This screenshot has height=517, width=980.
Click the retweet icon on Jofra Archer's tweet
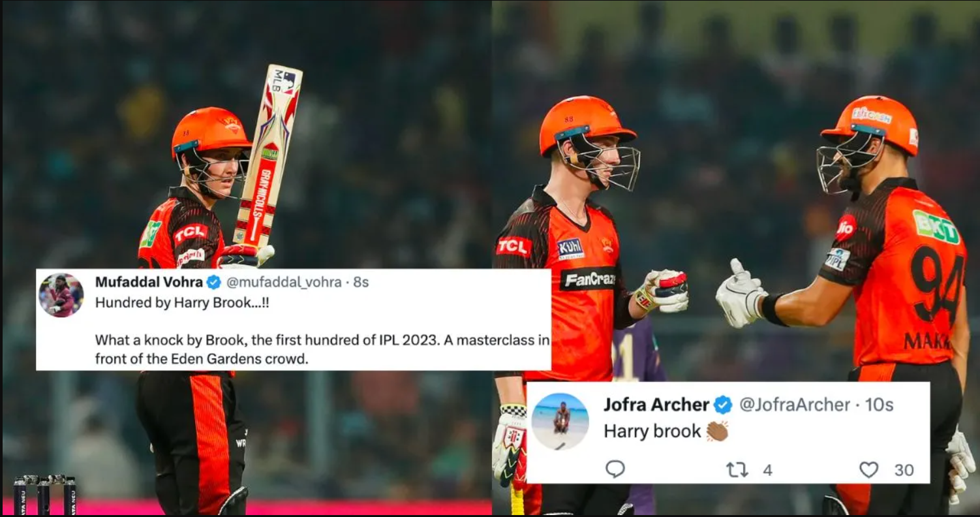point(737,469)
